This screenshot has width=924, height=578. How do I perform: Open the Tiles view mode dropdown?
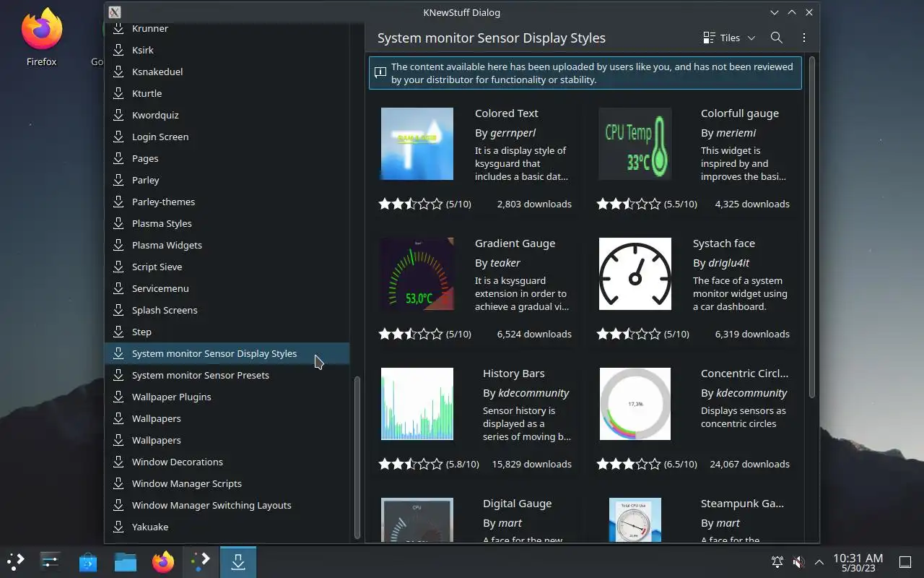(x=729, y=38)
